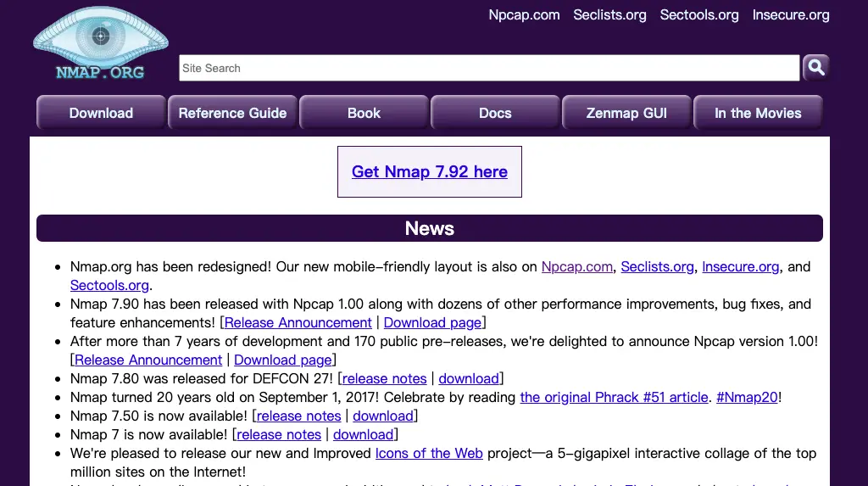Viewport: 868px width, 486px height.
Task: Follow the Seclists.org link in the redesign news item
Action: 657,266
